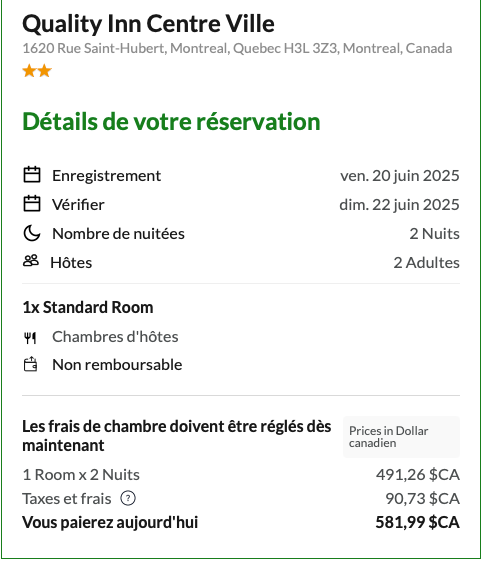Image resolution: width=488 pixels, height=562 pixels.
Task: Click the calendar icon beside Vérifier
Action: 32,205
